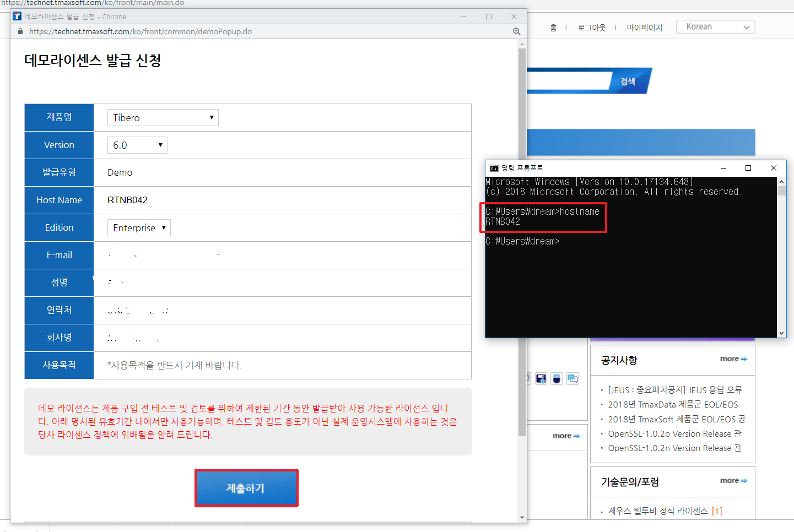The image size is (794, 532).
Task: Open the 마이페이지 link
Action: pyautogui.click(x=644, y=28)
